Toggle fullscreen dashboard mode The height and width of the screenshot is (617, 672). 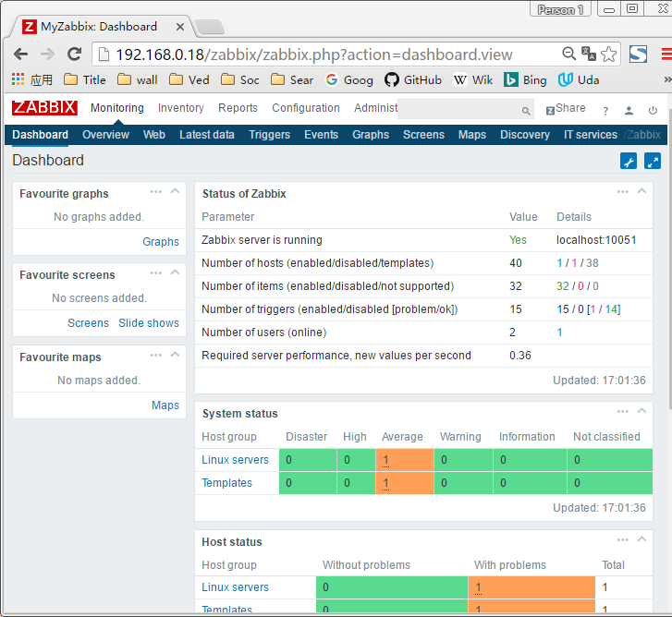pyautogui.click(x=653, y=162)
